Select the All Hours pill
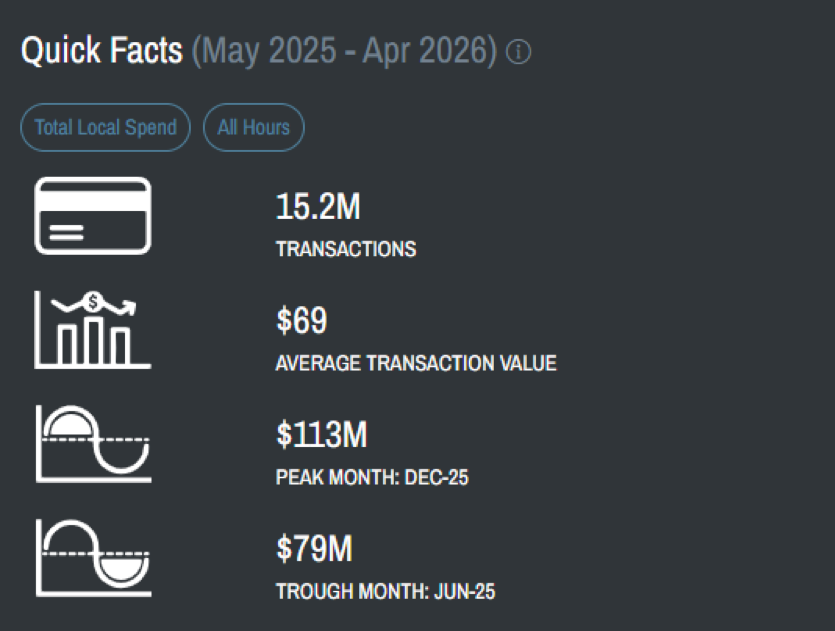This screenshot has width=835, height=631. (x=253, y=127)
